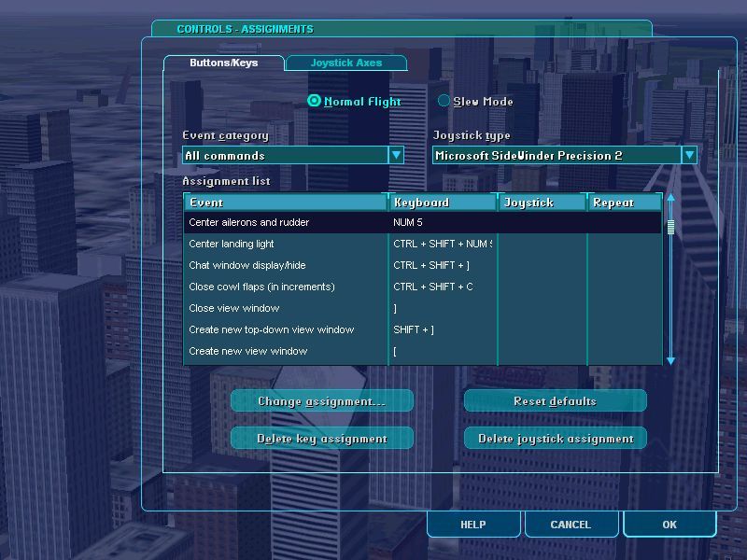Expand the Joystick type dropdown arrow
The image size is (747, 560).
pyautogui.click(x=689, y=155)
